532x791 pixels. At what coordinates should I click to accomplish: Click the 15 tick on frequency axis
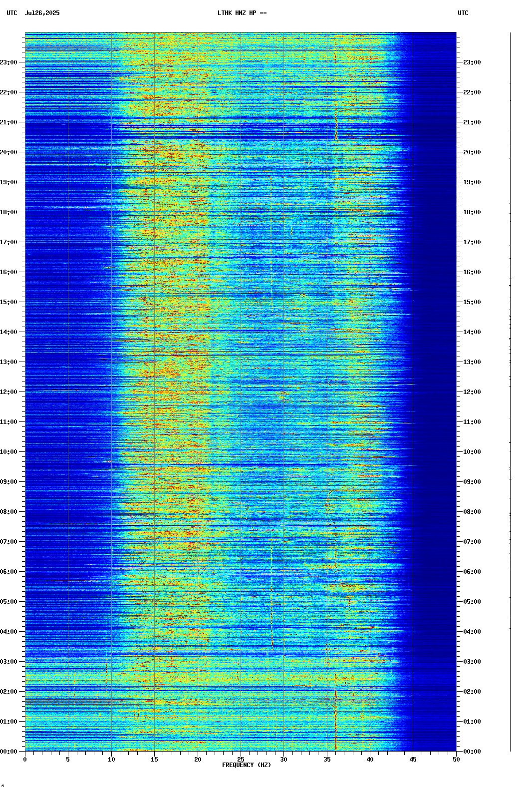[x=154, y=760]
